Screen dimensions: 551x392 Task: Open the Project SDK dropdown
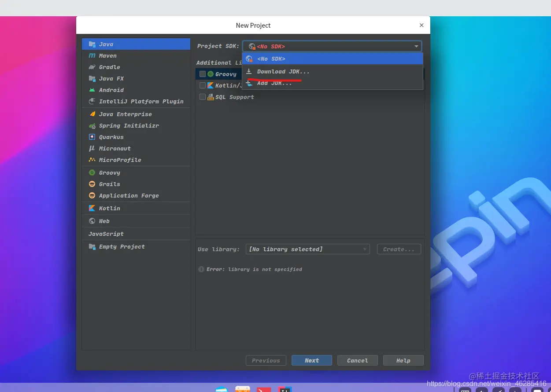332,46
